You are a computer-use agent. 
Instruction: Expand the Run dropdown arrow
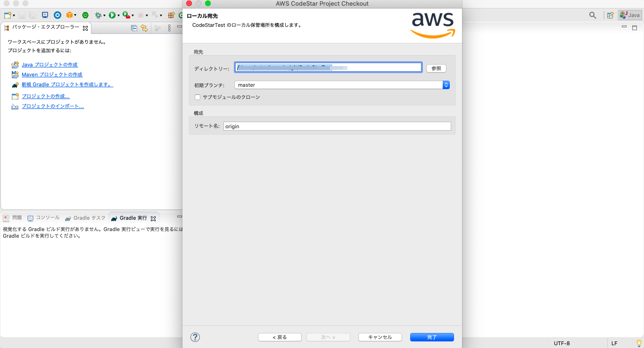coord(118,16)
